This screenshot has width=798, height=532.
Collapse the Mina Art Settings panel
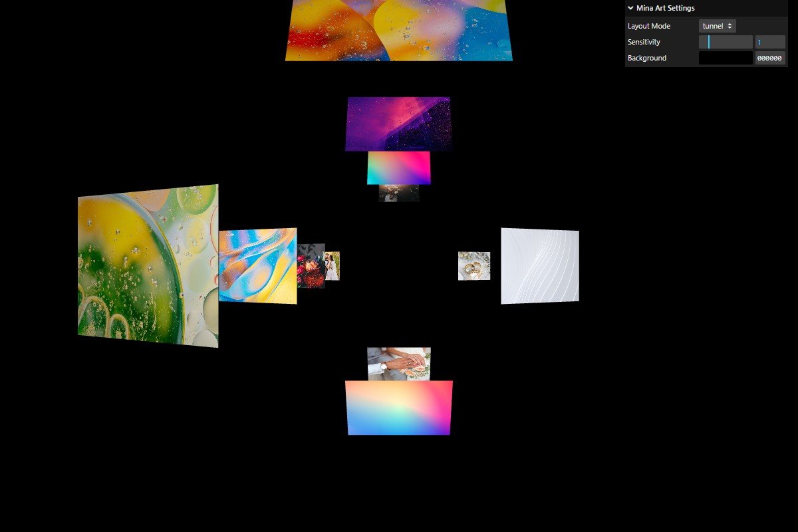point(630,8)
